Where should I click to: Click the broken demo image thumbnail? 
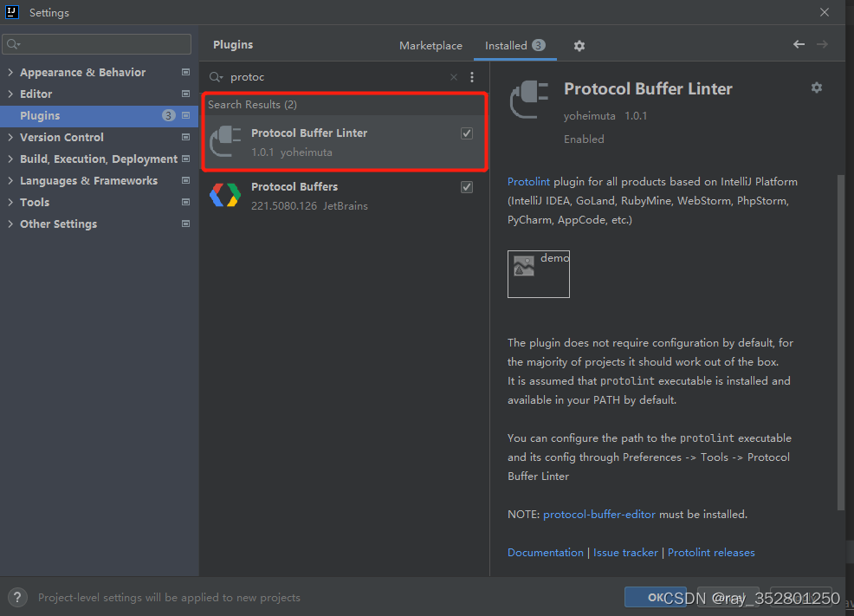538,274
